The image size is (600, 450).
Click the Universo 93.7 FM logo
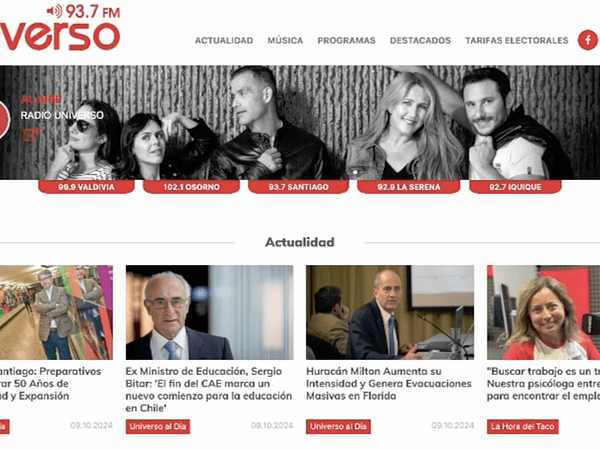[x=60, y=27]
